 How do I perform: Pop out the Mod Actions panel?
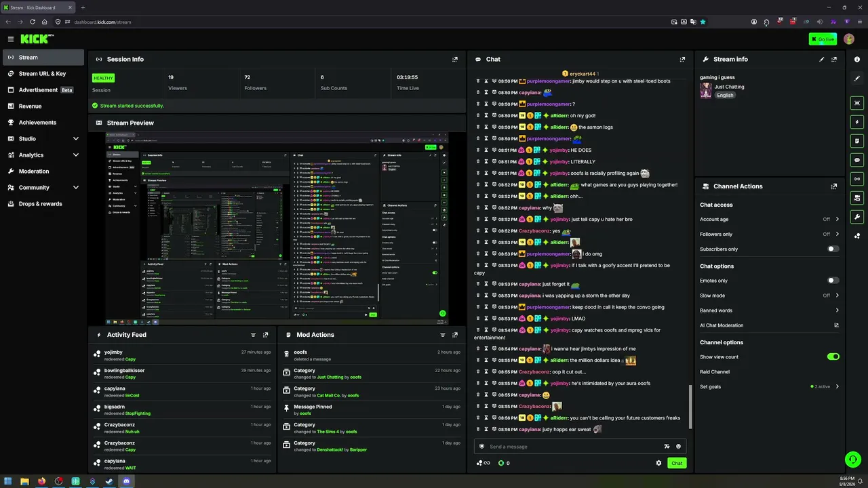click(455, 335)
